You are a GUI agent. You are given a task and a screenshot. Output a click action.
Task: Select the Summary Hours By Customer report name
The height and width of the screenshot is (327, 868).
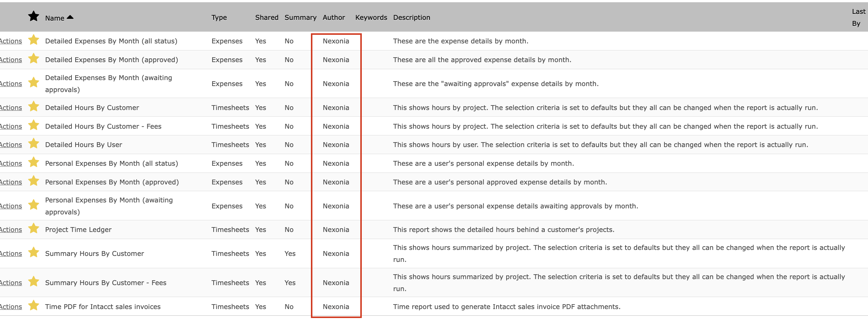point(94,254)
